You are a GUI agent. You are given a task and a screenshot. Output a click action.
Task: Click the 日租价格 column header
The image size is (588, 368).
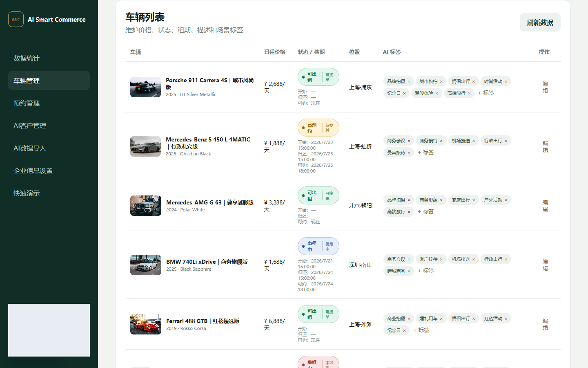(274, 52)
